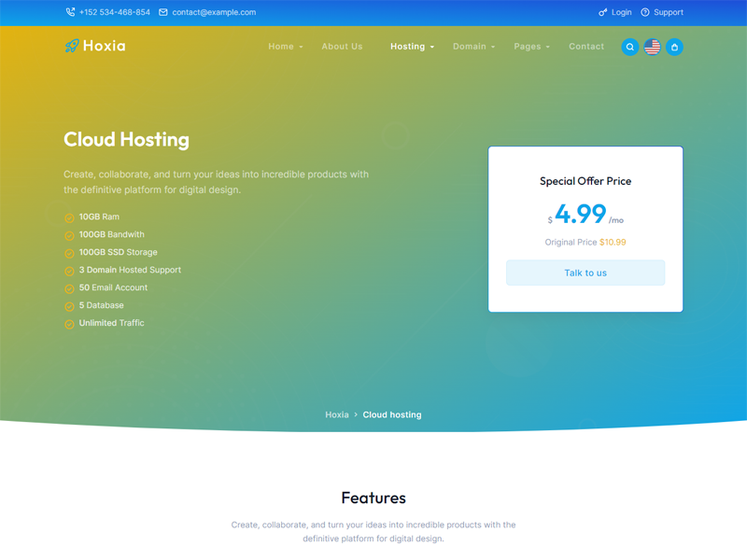Click the phone icon in top bar
Screen dimensions: 747x560
tap(70, 12)
